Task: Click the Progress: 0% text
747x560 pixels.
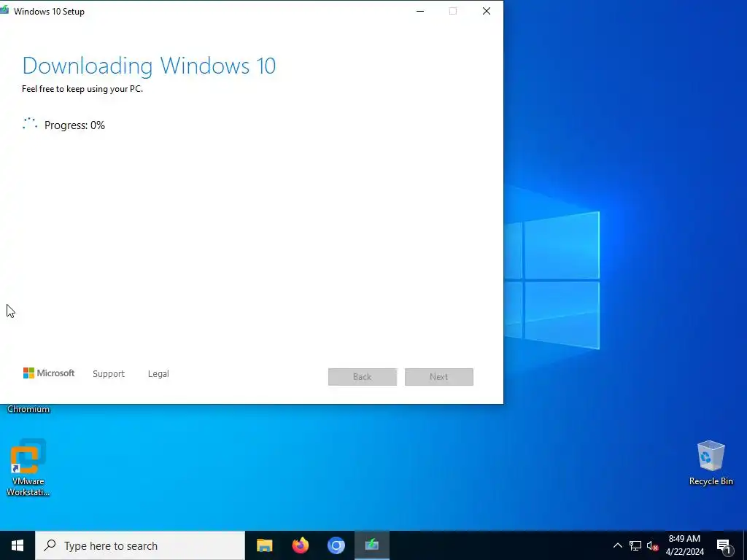Action: pos(74,125)
